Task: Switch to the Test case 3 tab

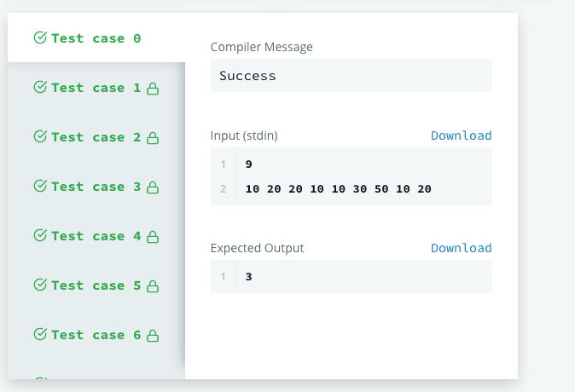Action: click(x=96, y=187)
